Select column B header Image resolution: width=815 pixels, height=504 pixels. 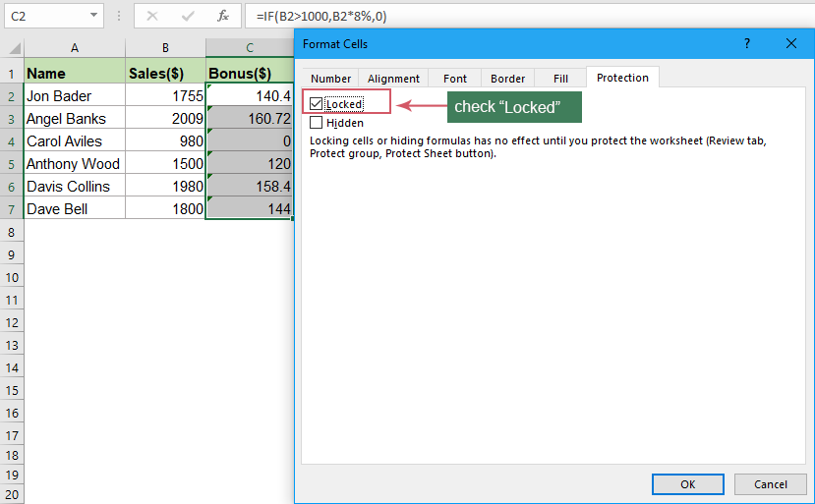tap(165, 49)
